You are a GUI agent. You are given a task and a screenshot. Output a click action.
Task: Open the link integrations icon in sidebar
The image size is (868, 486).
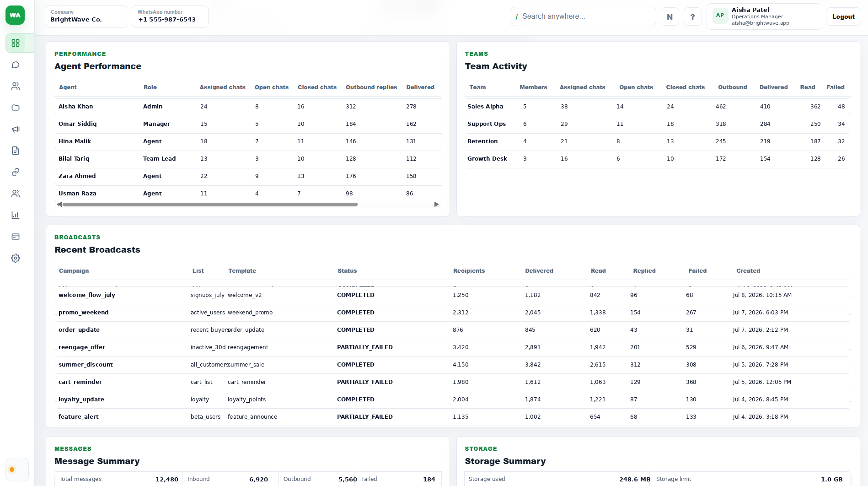click(x=16, y=172)
